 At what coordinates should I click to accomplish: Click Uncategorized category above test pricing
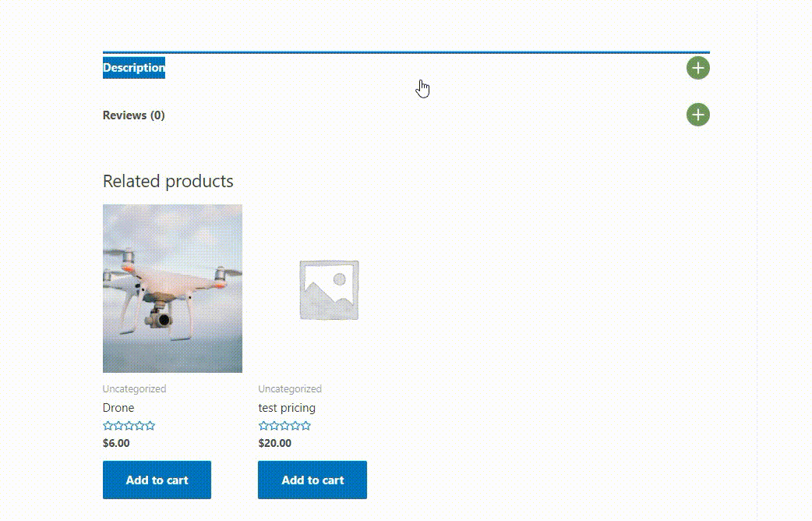(290, 389)
